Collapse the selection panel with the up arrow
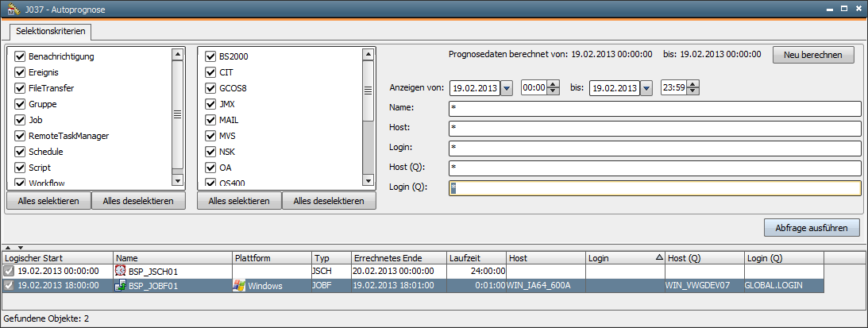 click(x=8, y=248)
